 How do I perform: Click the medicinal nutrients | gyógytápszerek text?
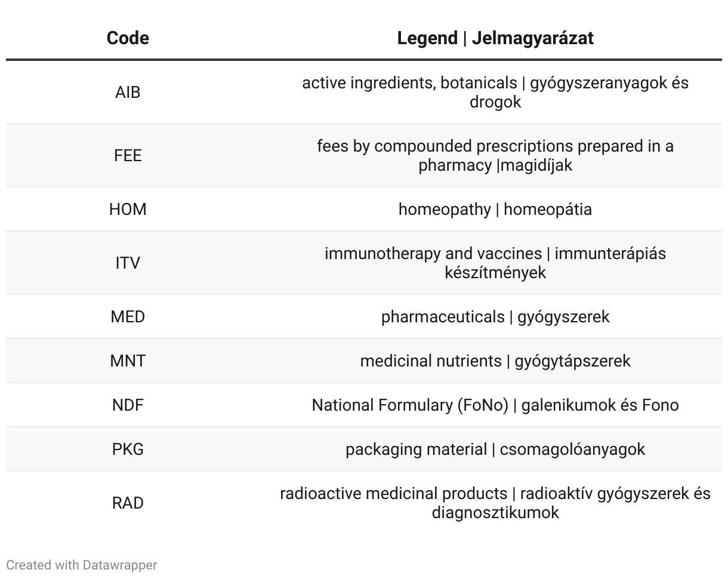click(x=495, y=361)
